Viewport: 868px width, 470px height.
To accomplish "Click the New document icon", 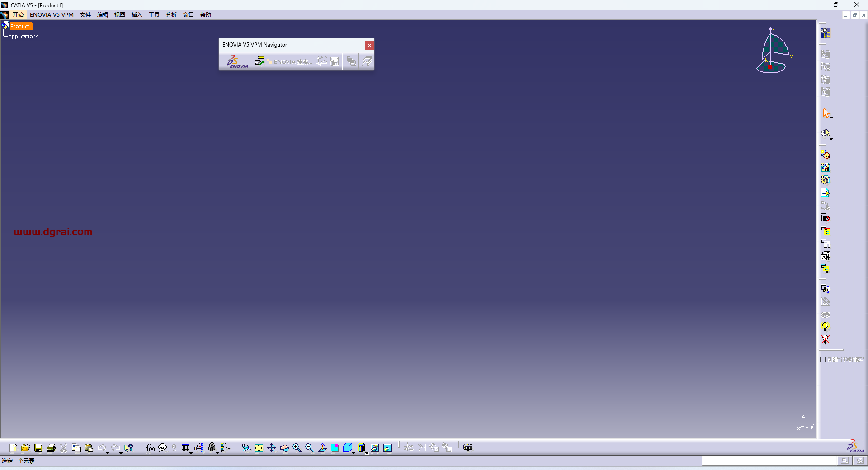I will (13, 448).
